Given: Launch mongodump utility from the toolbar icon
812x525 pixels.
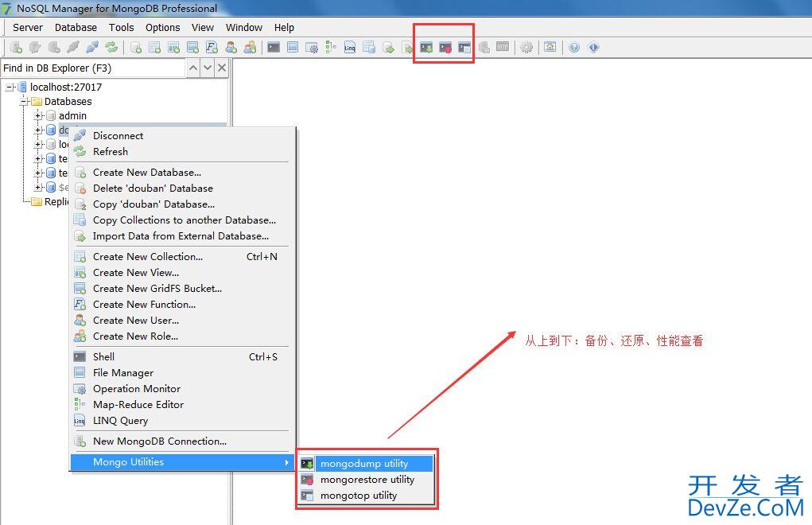Looking at the screenshot, I should click(x=426, y=48).
